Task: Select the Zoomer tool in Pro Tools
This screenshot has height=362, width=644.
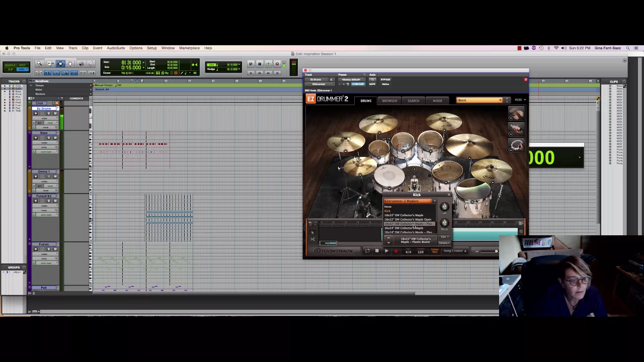Action: [39, 64]
